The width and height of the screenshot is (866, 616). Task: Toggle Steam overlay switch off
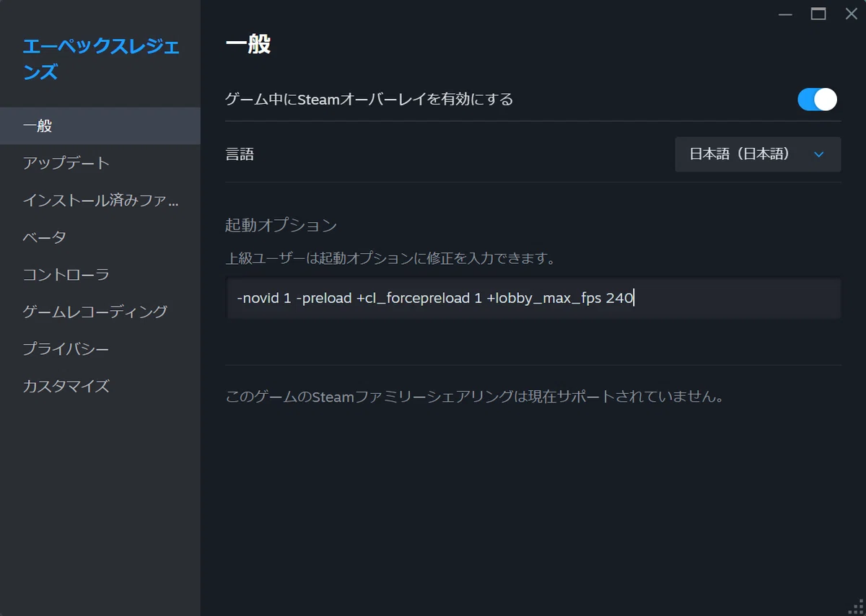click(817, 99)
